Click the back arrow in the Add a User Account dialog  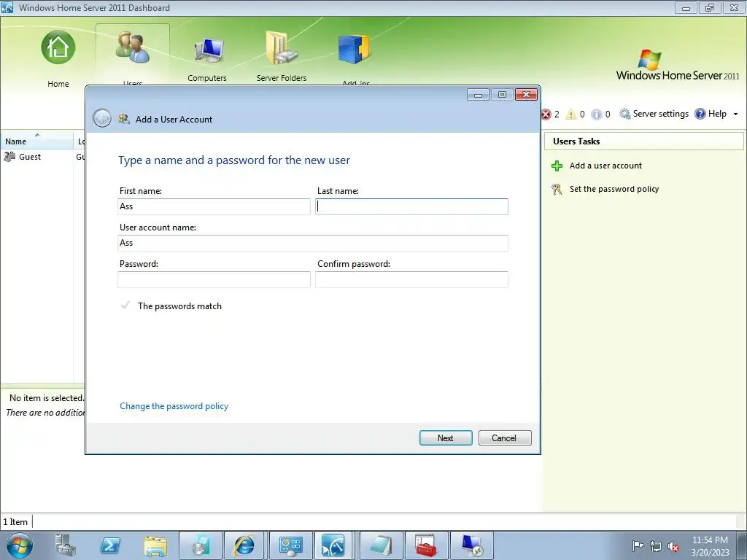tap(102, 119)
